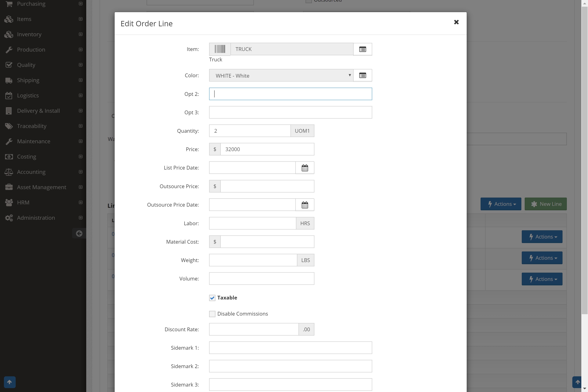Click the Purchasing cart icon in sidebar
This screenshot has width=588, height=392.
(x=9, y=4)
